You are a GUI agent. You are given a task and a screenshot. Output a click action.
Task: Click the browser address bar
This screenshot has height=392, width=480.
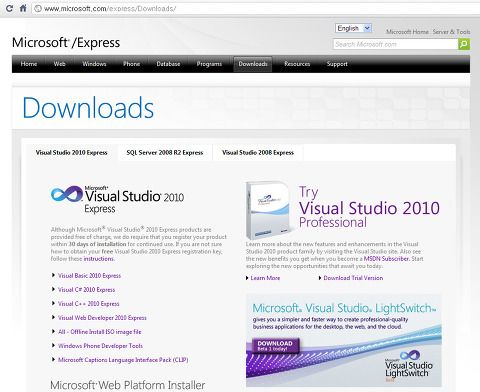(x=255, y=8)
